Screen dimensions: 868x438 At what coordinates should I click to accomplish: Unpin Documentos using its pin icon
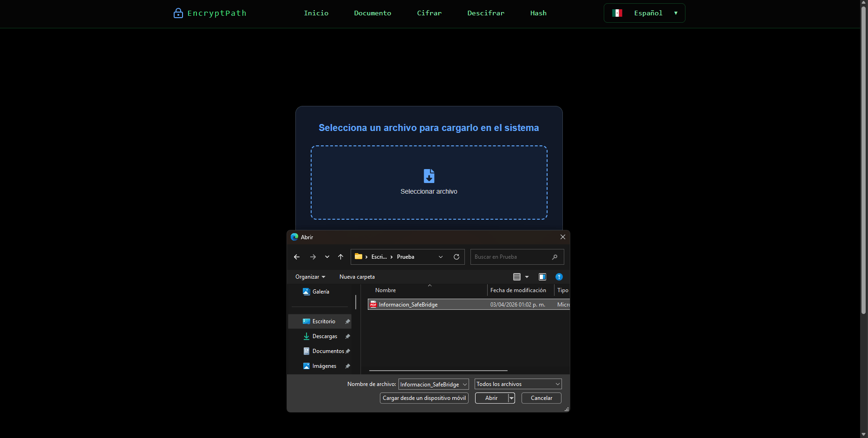[347, 351]
